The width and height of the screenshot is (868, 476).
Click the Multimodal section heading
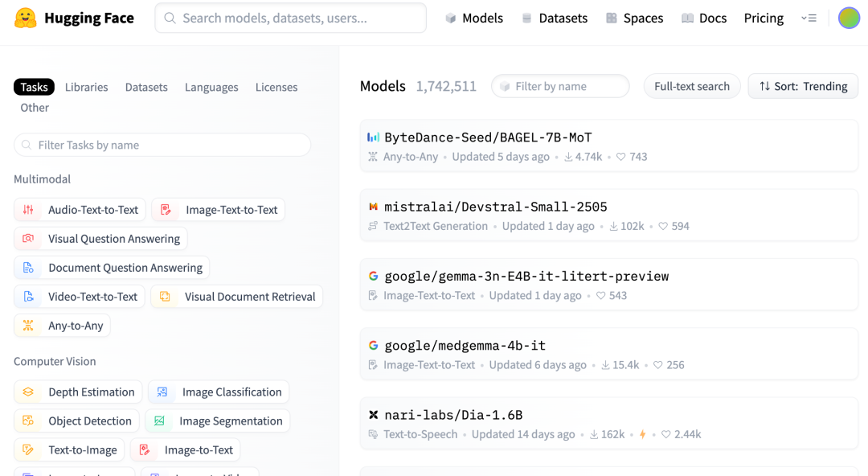pos(42,179)
